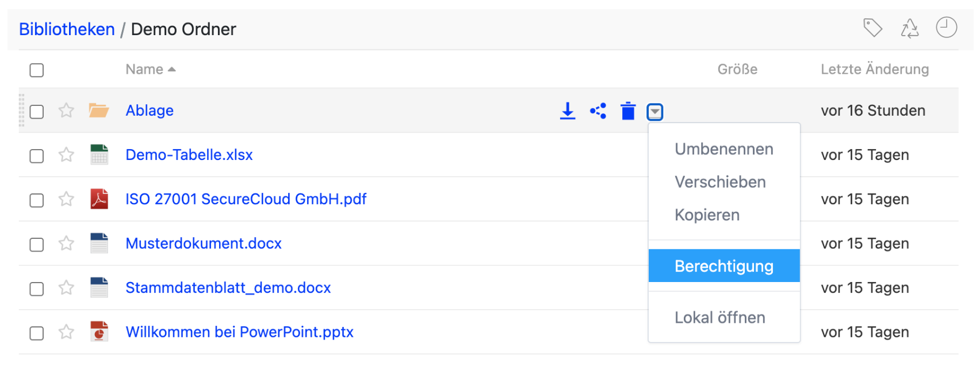Collapse the more-operations dropdown arrow for Ablage

coord(655,112)
